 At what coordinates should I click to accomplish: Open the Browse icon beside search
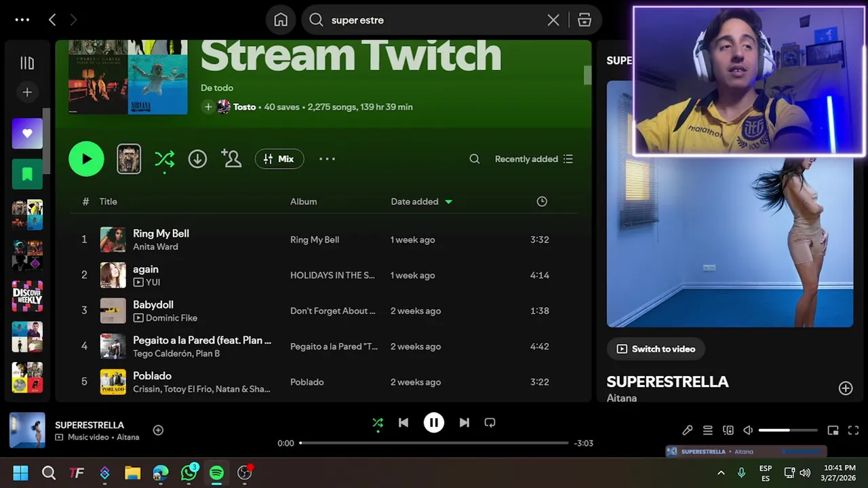[x=585, y=20]
